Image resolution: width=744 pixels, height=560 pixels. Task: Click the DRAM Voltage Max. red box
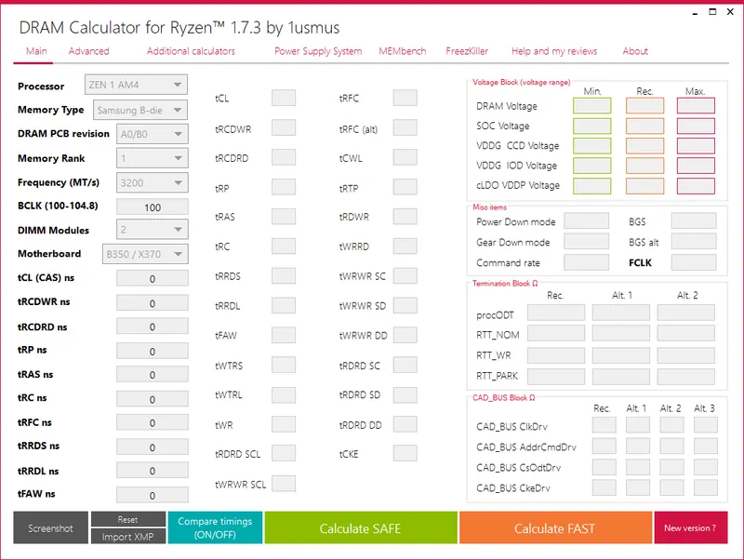(x=696, y=105)
